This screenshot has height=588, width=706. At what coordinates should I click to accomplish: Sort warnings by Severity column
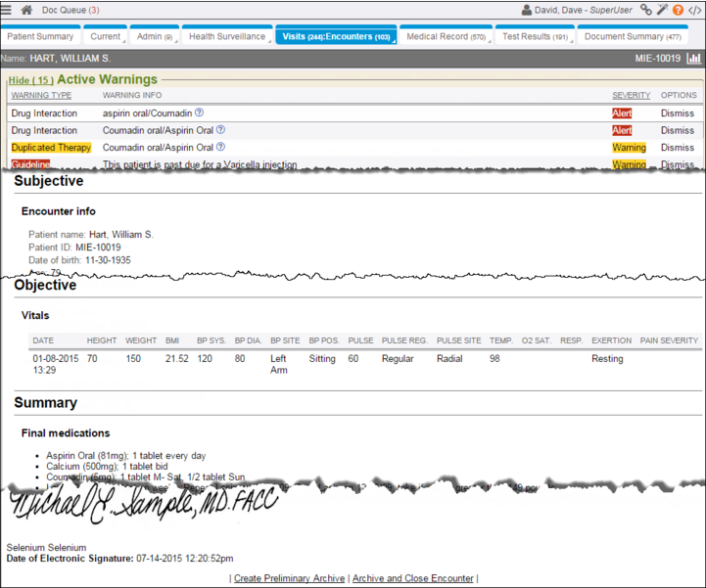tap(631, 95)
